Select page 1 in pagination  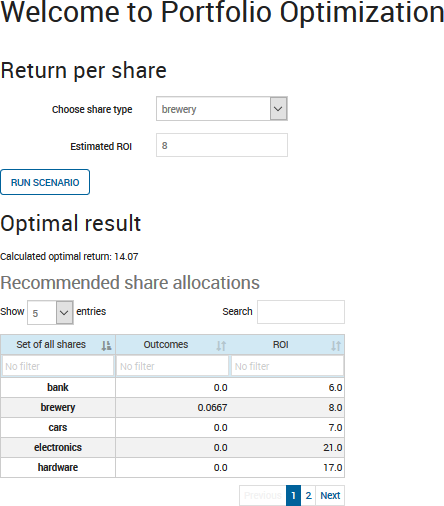293,496
